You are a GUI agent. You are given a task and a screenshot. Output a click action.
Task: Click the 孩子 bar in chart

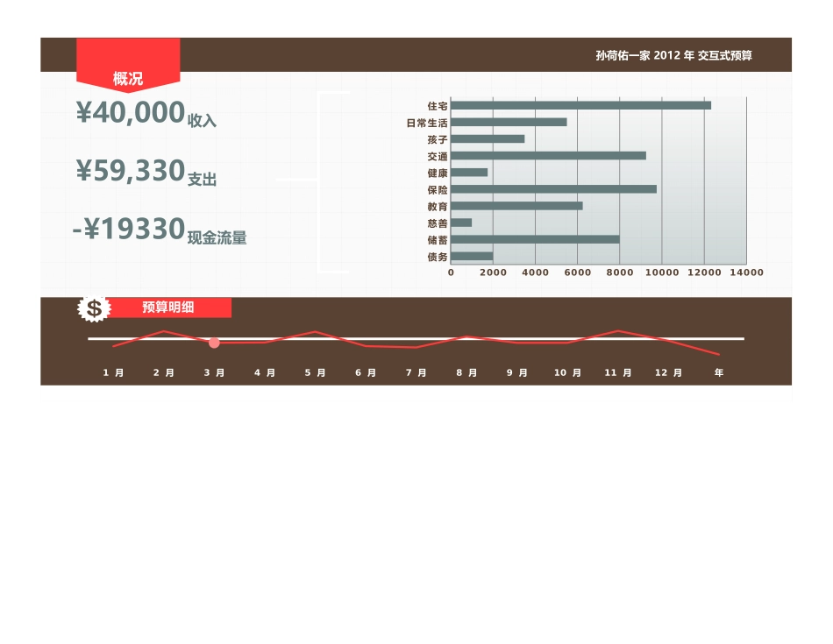[488, 139]
